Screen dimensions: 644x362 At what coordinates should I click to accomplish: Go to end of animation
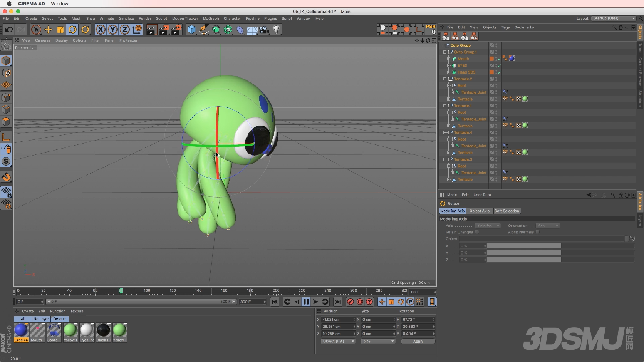point(338,302)
